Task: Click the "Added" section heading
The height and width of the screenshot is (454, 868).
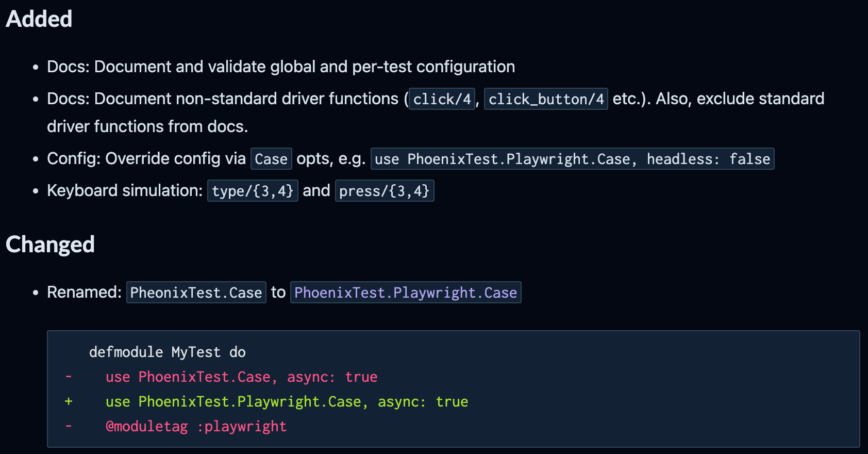Action: coord(39,19)
